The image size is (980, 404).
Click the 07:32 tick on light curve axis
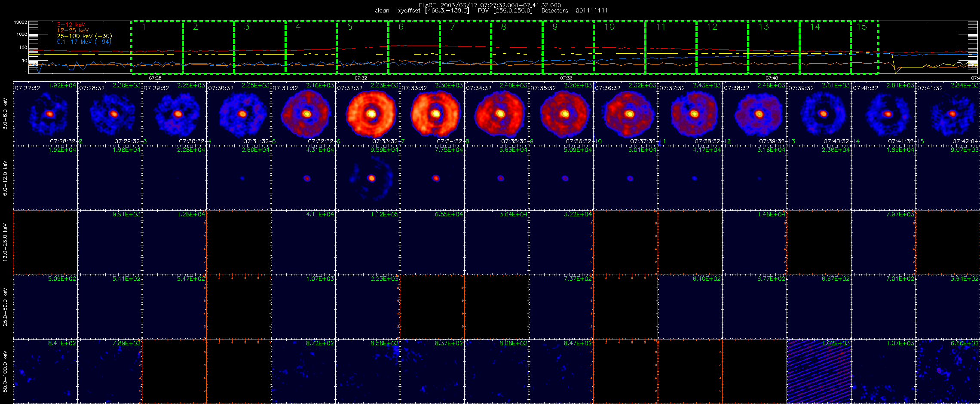click(x=361, y=78)
